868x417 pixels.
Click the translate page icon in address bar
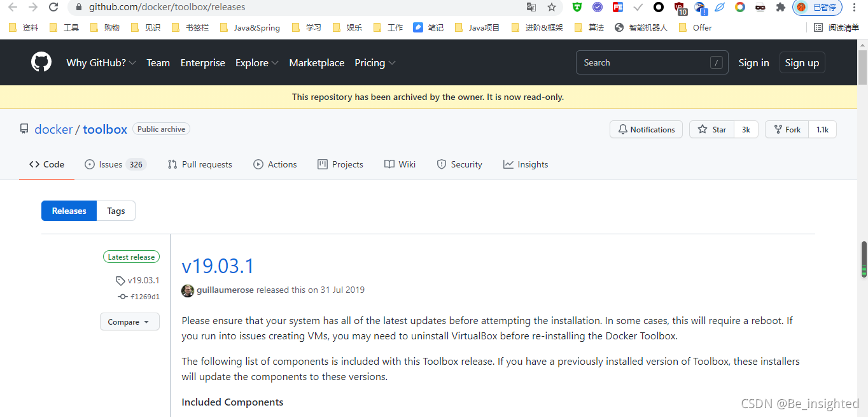coord(531,7)
